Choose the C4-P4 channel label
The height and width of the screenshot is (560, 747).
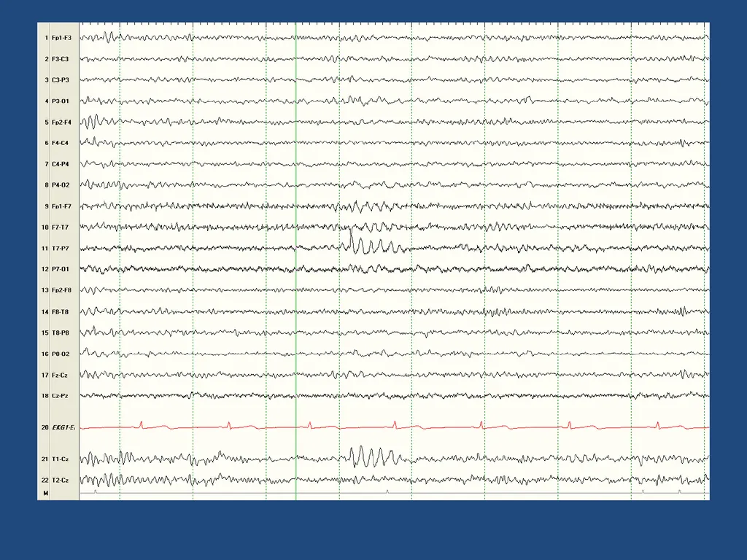click(61, 164)
